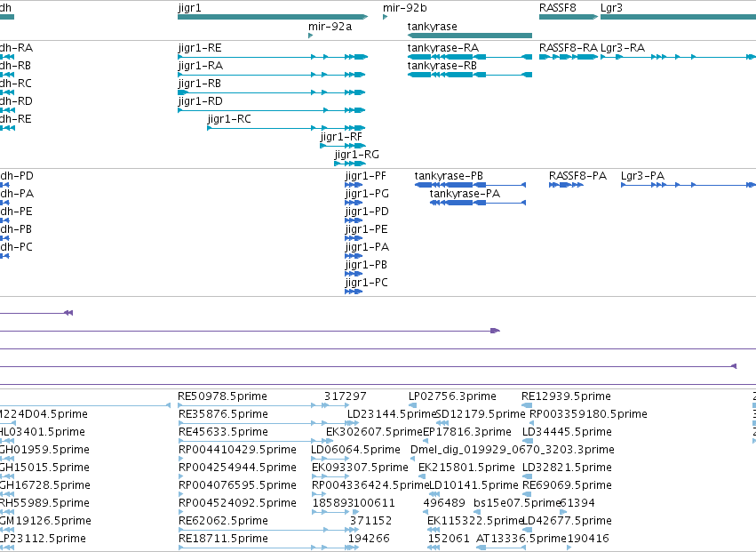756x552 pixels.
Task: Select the Lgr3 gene label
Action: tap(611, 8)
